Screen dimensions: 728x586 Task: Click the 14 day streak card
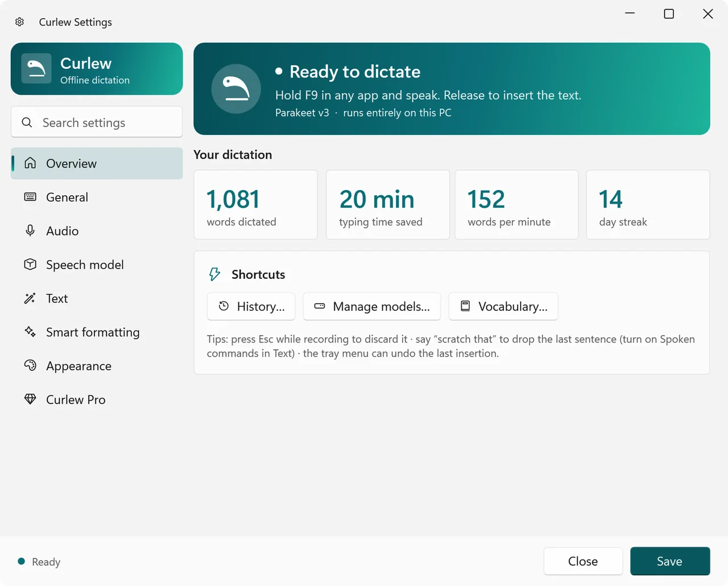click(x=648, y=205)
